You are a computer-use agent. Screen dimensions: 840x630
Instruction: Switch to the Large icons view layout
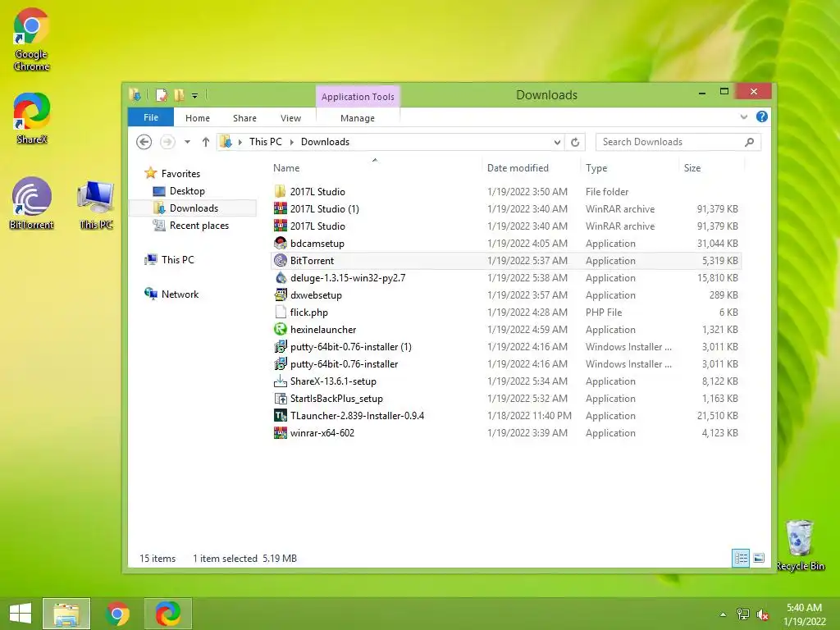[759, 558]
